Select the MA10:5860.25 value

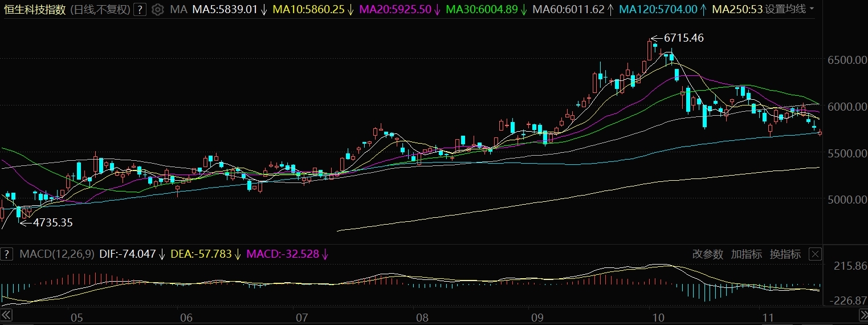point(309,9)
